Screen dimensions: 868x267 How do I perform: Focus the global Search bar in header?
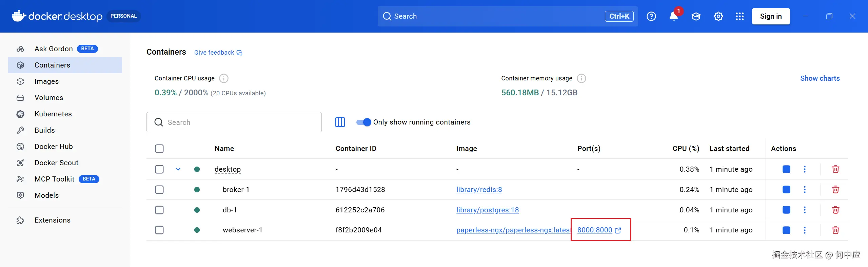tap(508, 16)
